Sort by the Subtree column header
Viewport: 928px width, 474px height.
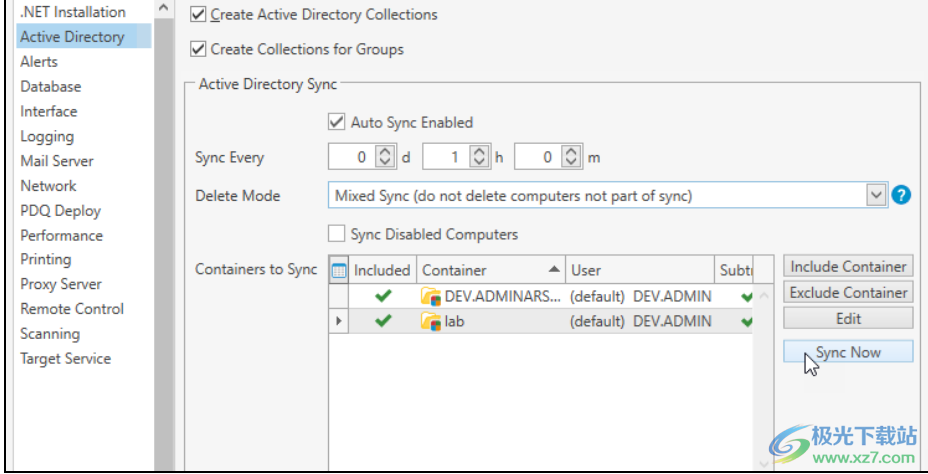coord(734,270)
